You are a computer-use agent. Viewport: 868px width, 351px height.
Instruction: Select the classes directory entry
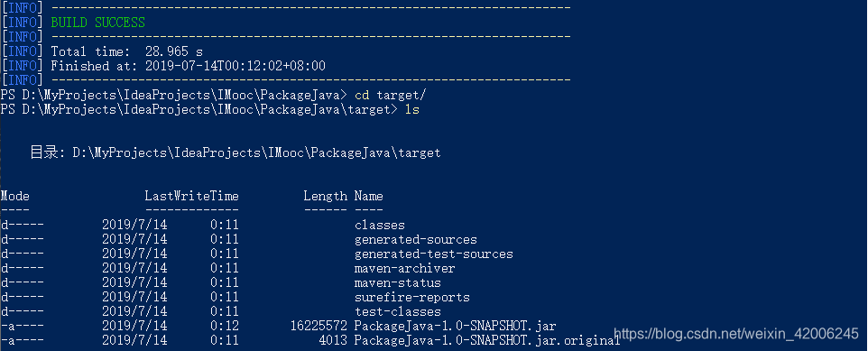380,226
